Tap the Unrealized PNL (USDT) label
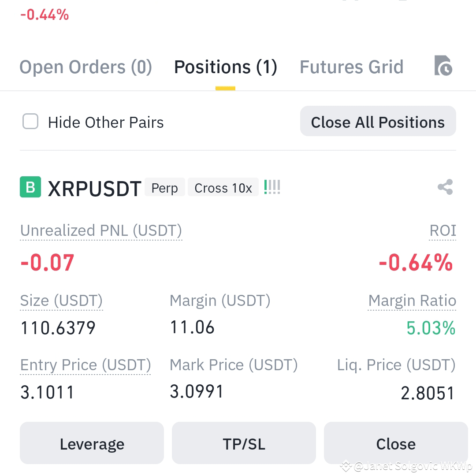The image size is (476, 476). [101, 231]
